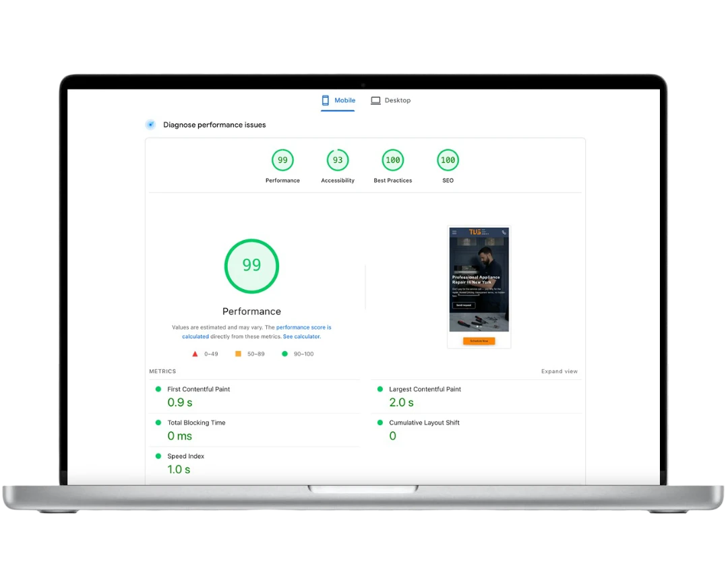Screen dimensions: 728x566
Task: Select the SEO 100 score gauge
Action: coord(448,160)
